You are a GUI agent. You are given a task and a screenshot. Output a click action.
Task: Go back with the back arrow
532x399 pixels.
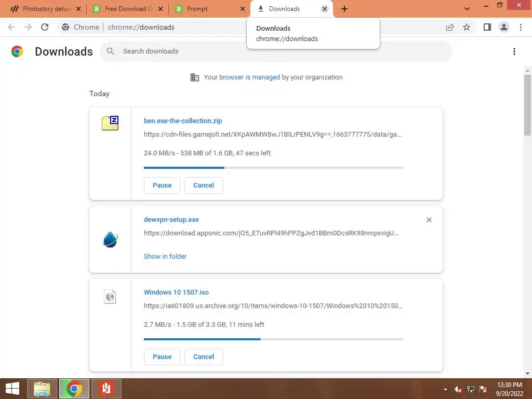point(11,27)
